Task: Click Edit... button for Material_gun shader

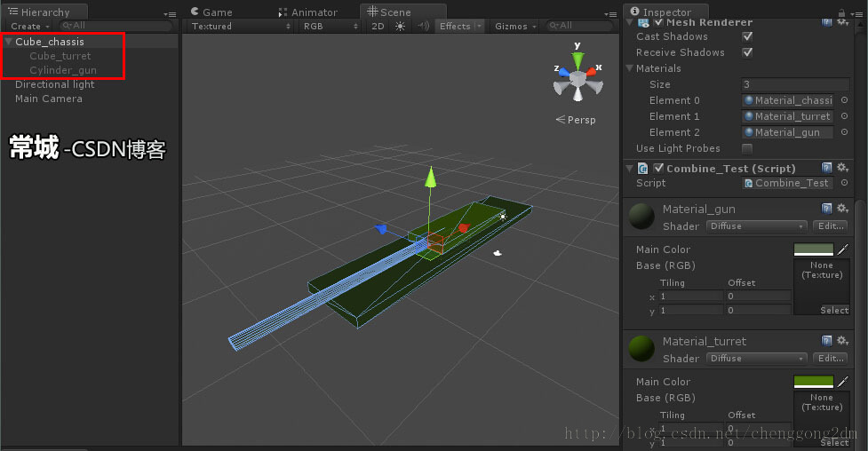Action: [831, 225]
